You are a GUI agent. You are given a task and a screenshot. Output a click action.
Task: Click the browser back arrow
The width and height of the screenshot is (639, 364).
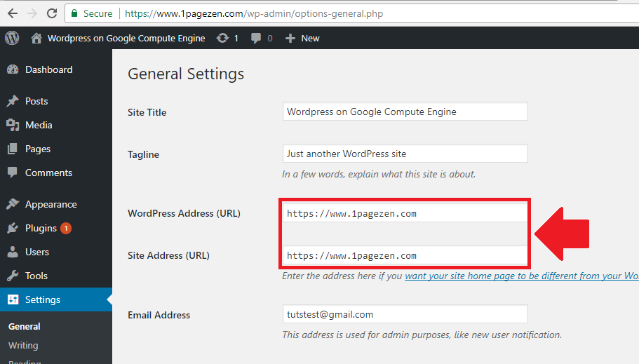pyautogui.click(x=13, y=13)
